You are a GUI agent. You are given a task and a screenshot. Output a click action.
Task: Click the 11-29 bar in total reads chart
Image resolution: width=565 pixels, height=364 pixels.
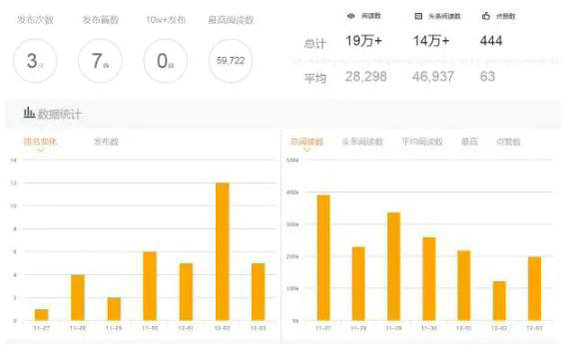(x=394, y=266)
